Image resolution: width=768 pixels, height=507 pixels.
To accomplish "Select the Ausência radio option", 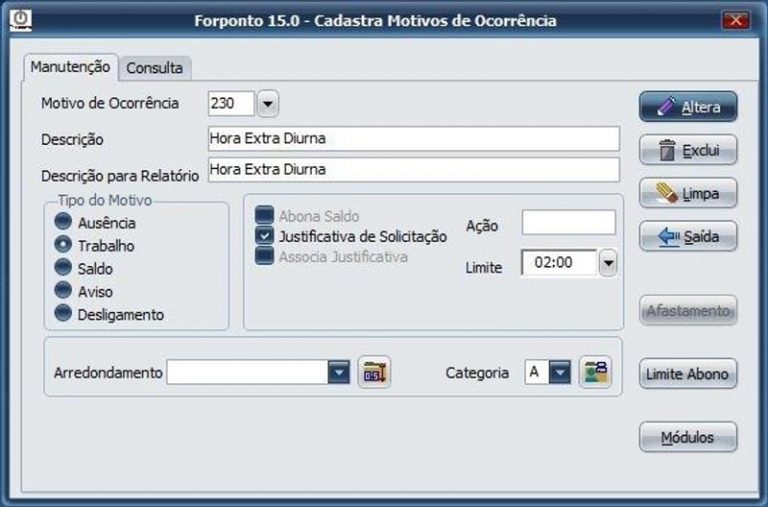I will click(64, 223).
